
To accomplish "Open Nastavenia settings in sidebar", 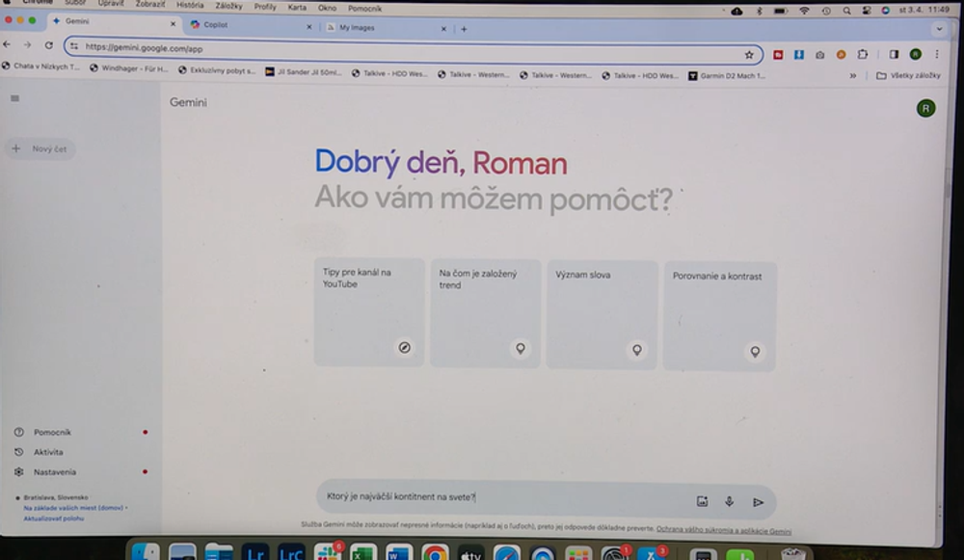I will point(54,472).
